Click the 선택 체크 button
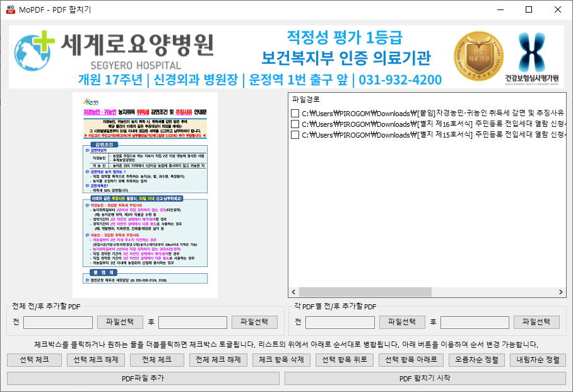This screenshot has width=573, height=392. coord(34,360)
